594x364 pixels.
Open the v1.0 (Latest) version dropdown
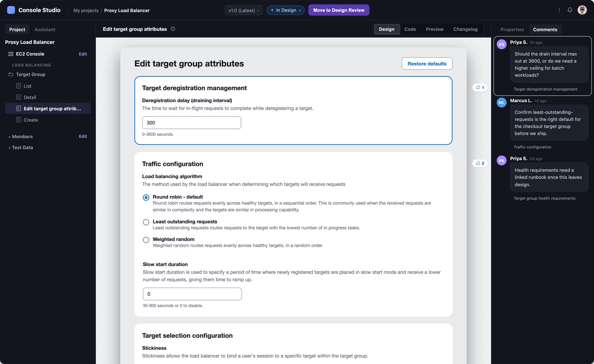click(x=244, y=10)
